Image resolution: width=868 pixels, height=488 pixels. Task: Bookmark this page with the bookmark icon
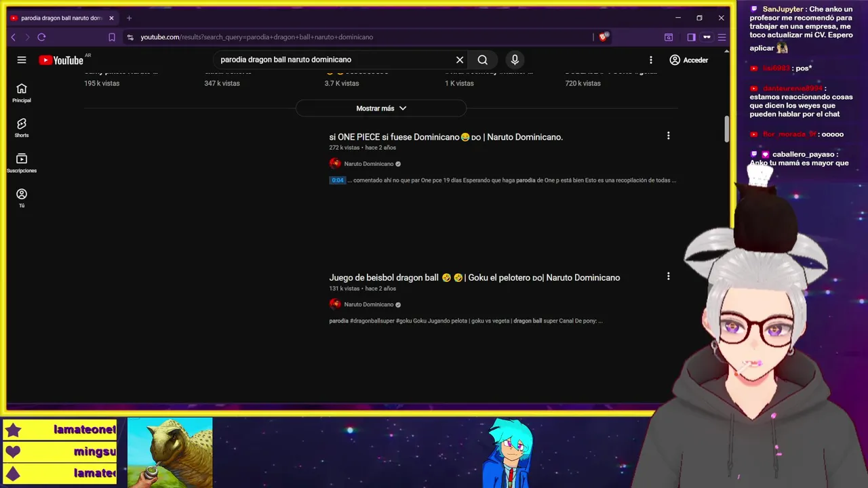[x=112, y=37]
